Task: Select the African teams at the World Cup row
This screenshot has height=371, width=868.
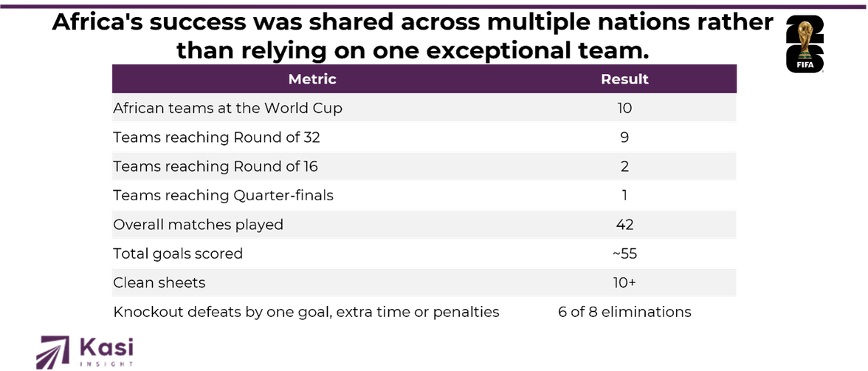Action: click(x=424, y=108)
